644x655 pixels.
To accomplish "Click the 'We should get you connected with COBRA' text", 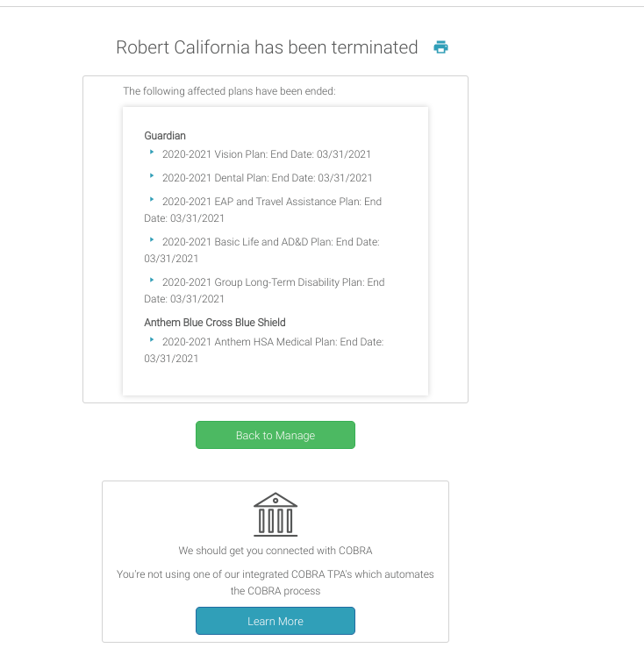I will click(275, 551).
